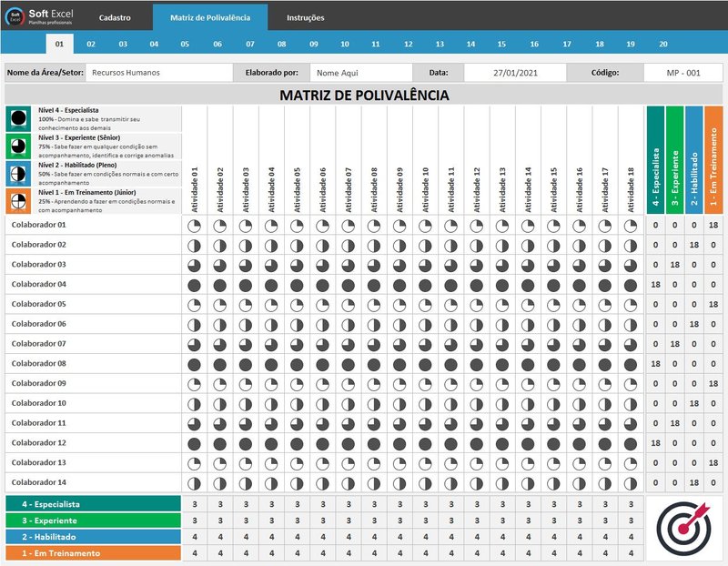Select Colaborador 14 Atividade 06 skill icon
The width and height of the screenshot is (728, 566).
(x=323, y=484)
